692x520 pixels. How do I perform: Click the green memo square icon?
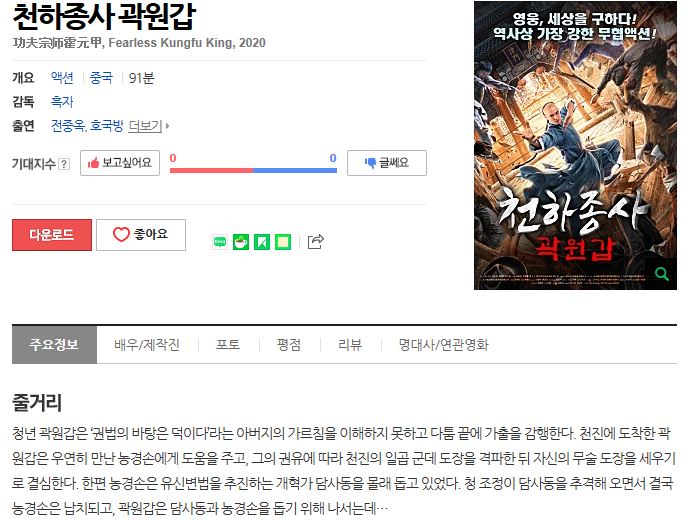[283, 242]
